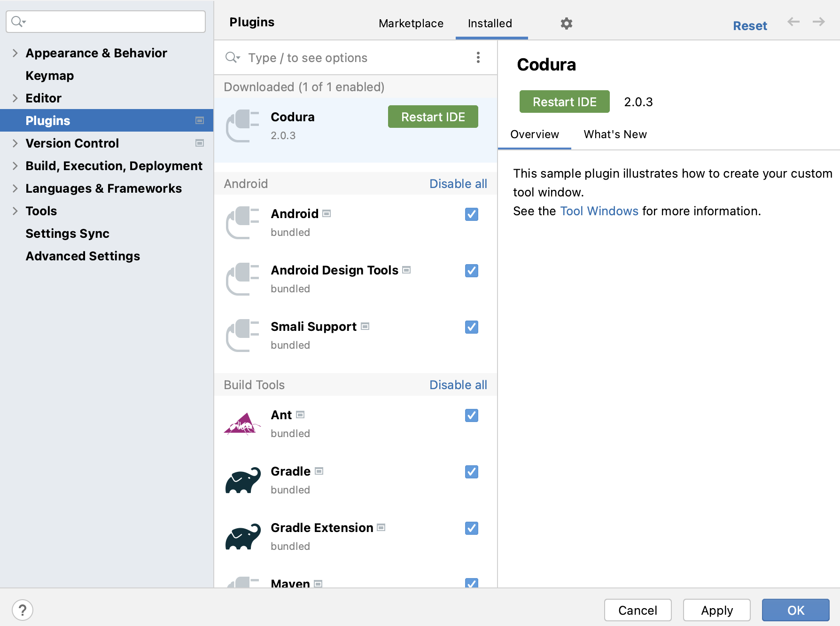
Task: Click the project-level marker beside Plugins
Action: (x=200, y=120)
